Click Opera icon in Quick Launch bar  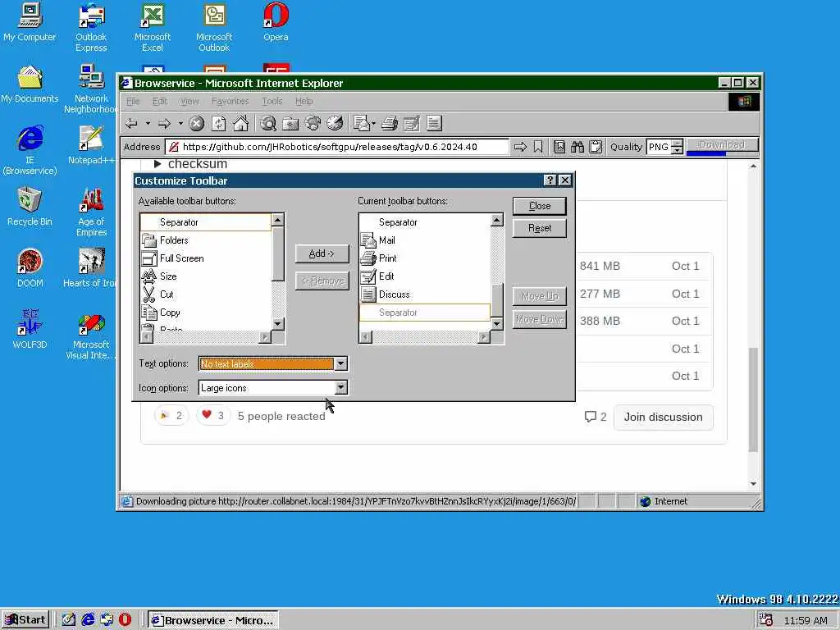click(125, 620)
